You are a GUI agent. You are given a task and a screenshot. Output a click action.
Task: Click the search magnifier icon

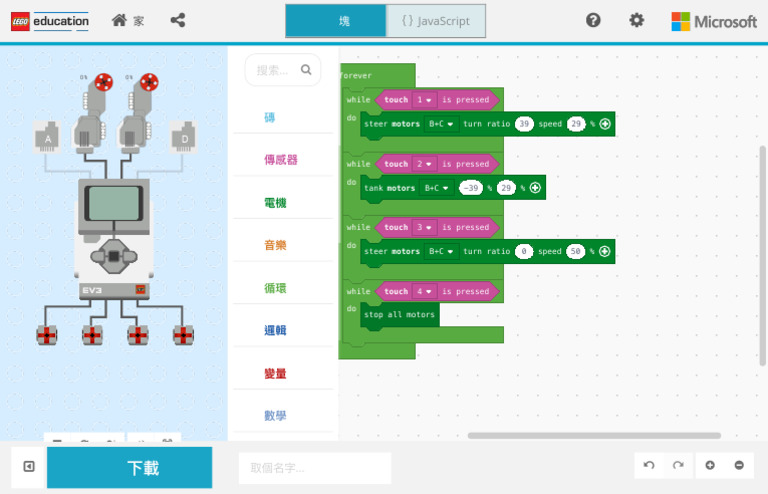pyautogui.click(x=306, y=70)
